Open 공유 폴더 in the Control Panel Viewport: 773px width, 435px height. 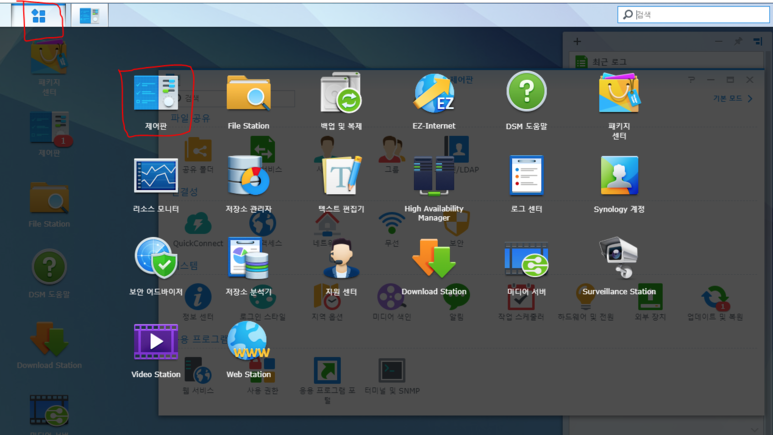pyautogui.click(x=198, y=155)
